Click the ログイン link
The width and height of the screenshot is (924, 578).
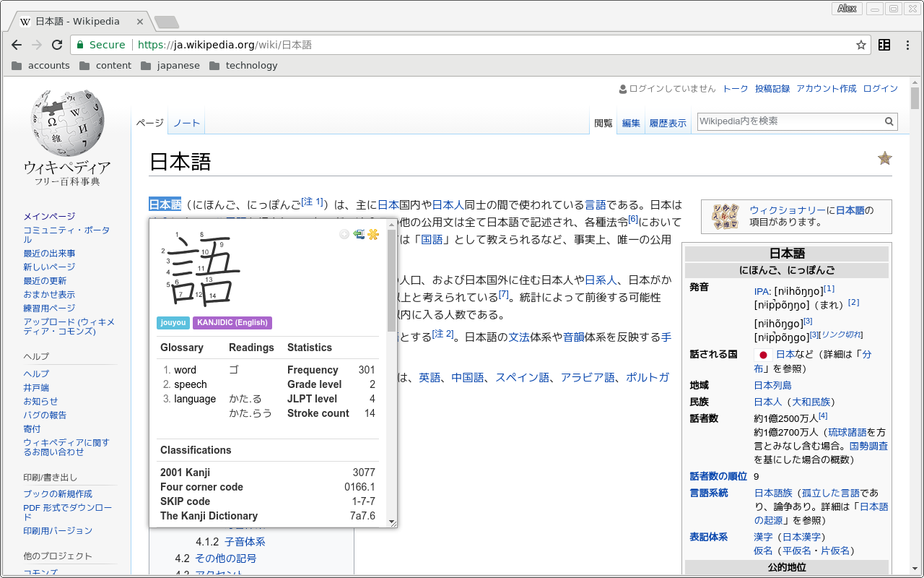click(880, 88)
